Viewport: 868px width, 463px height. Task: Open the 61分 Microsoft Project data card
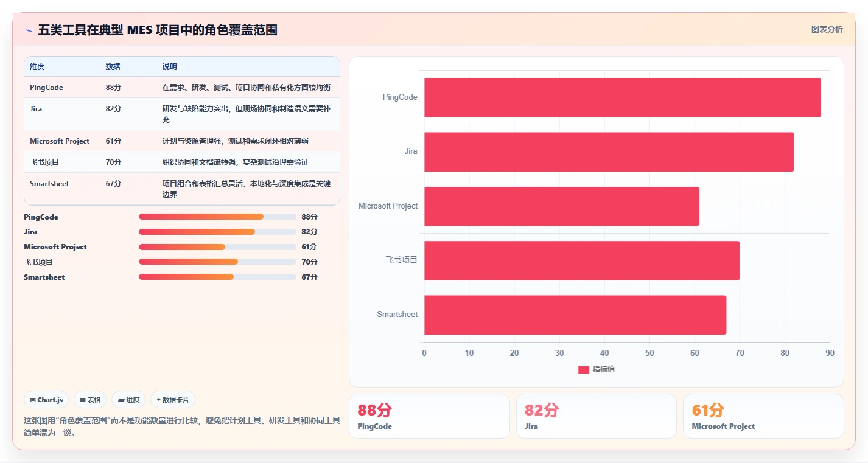coord(763,416)
